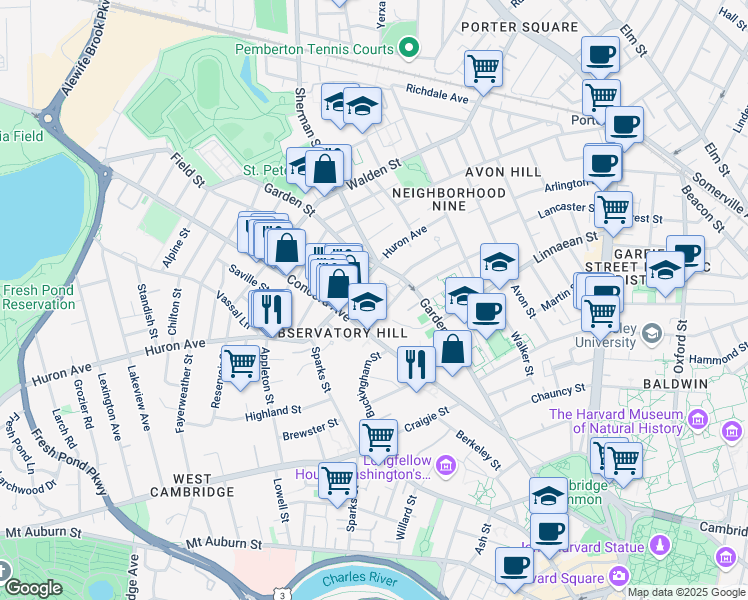
Task: Open the shopping bag marker near Saville St
Action: 286,248
